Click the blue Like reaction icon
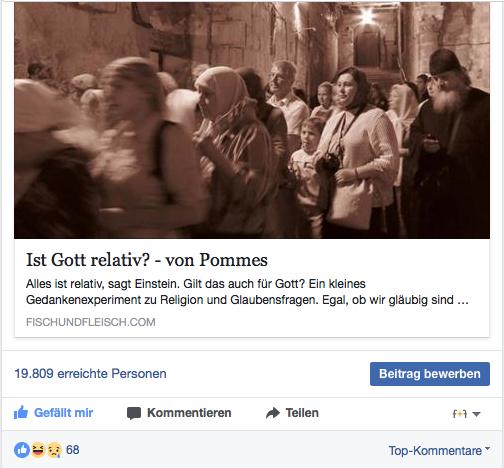 pyautogui.click(x=22, y=450)
